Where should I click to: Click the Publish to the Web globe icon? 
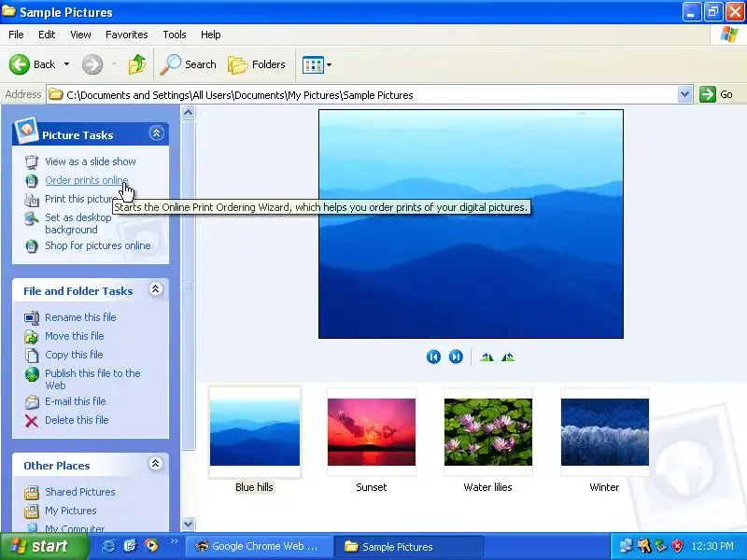pyautogui.click(x=32, y=374)
